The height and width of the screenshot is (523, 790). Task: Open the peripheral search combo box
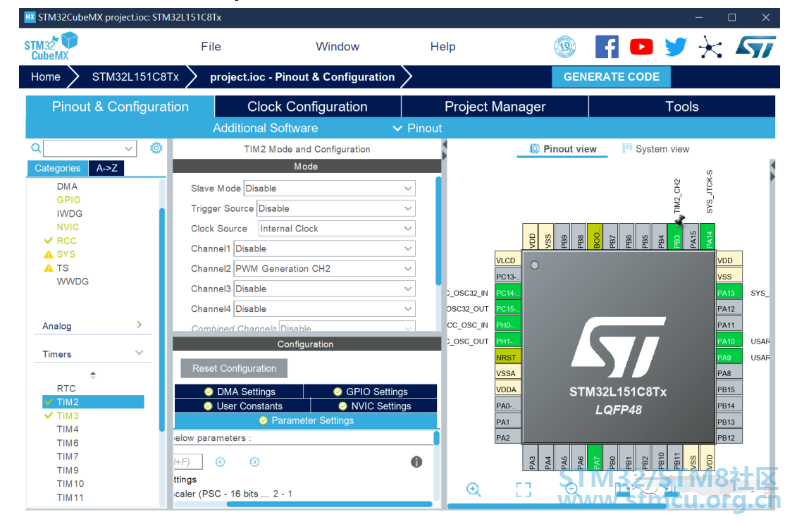coord(90,148)
